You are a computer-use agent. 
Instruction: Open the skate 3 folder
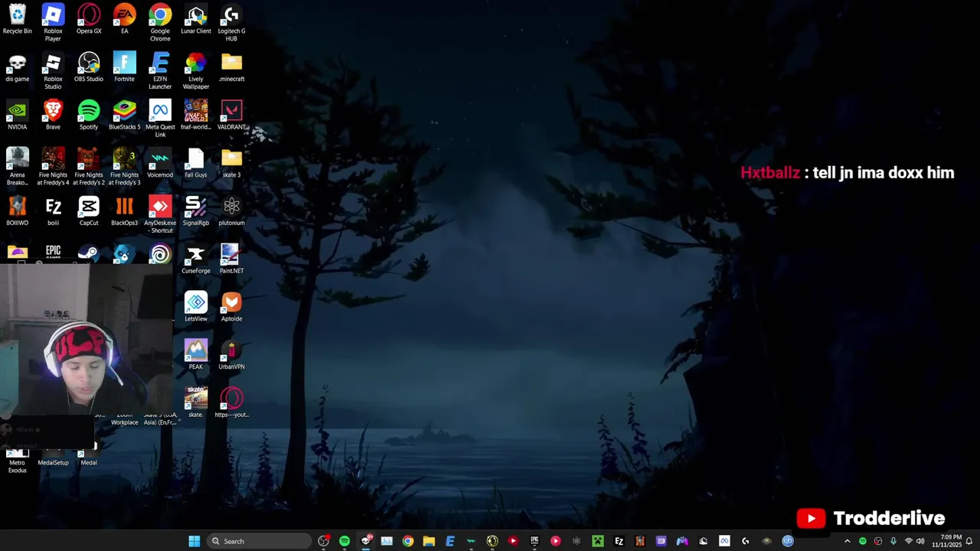[x=231, y=163]
